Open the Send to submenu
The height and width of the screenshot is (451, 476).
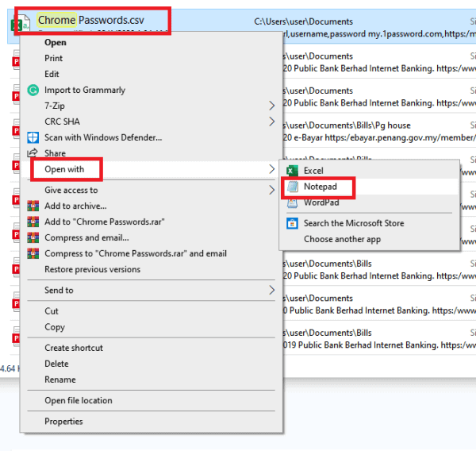pyautogui.click(x=59, y=291)
